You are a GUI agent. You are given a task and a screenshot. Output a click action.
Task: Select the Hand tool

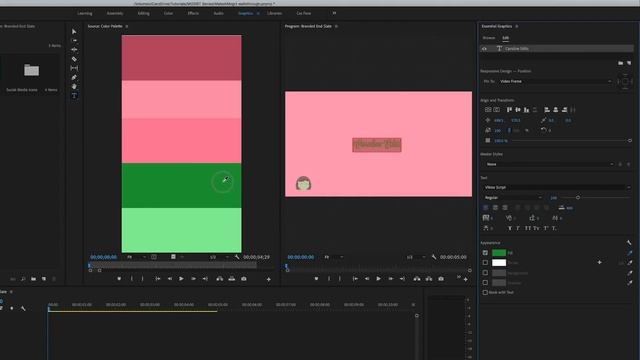point(74,87)
